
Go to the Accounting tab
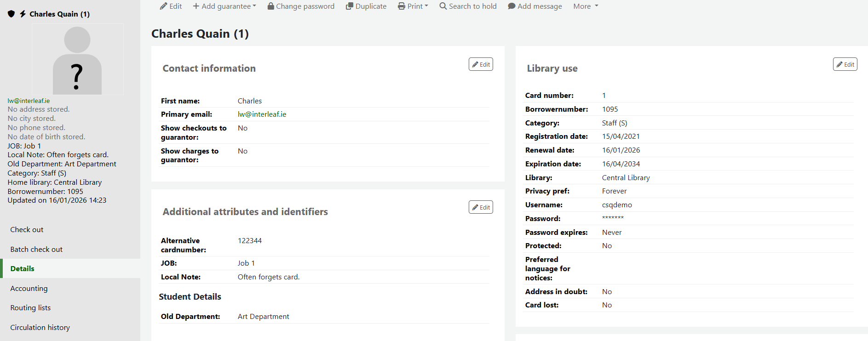coord(29,289)
